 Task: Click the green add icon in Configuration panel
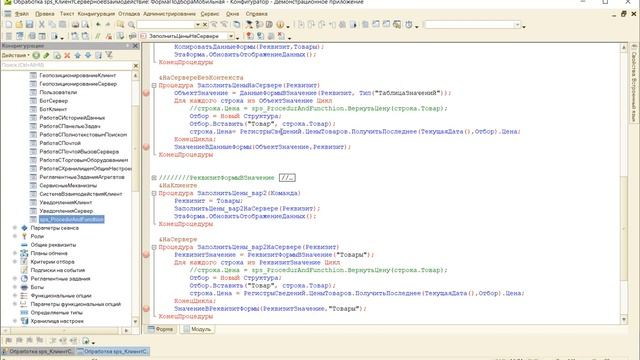click(36, 55)
